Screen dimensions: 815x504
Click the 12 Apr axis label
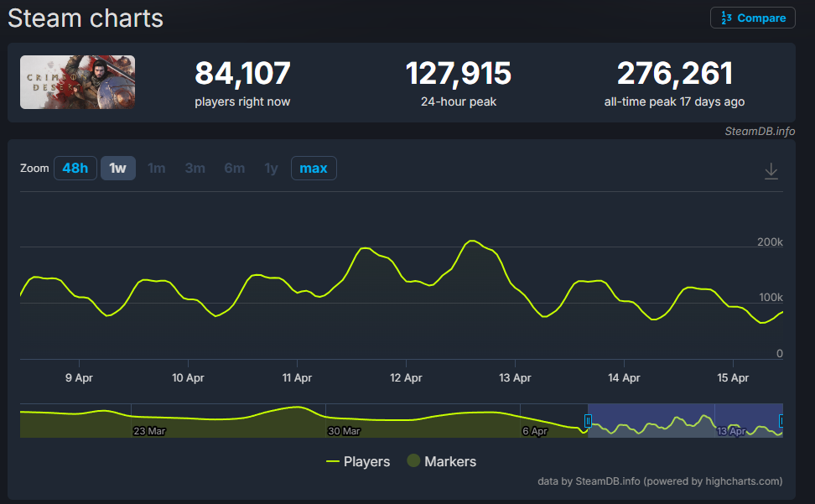(406, 377)
